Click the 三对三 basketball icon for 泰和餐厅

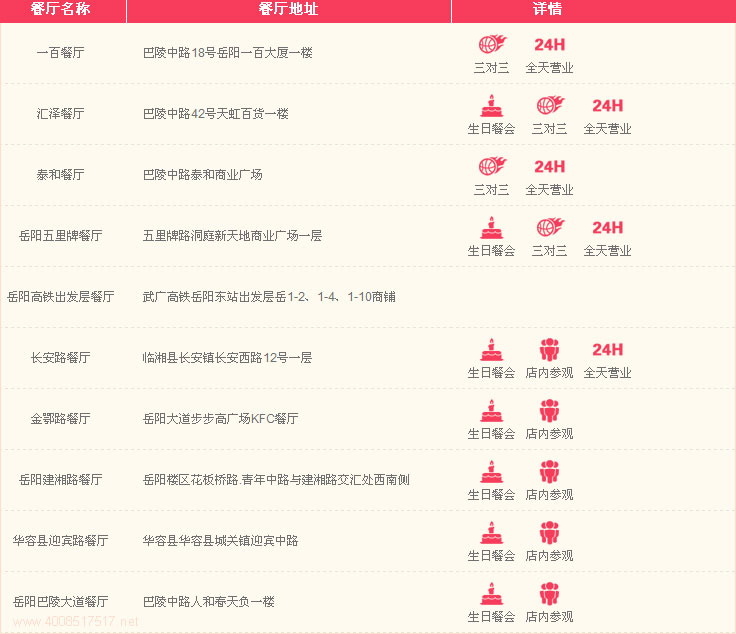click(491, 167)
